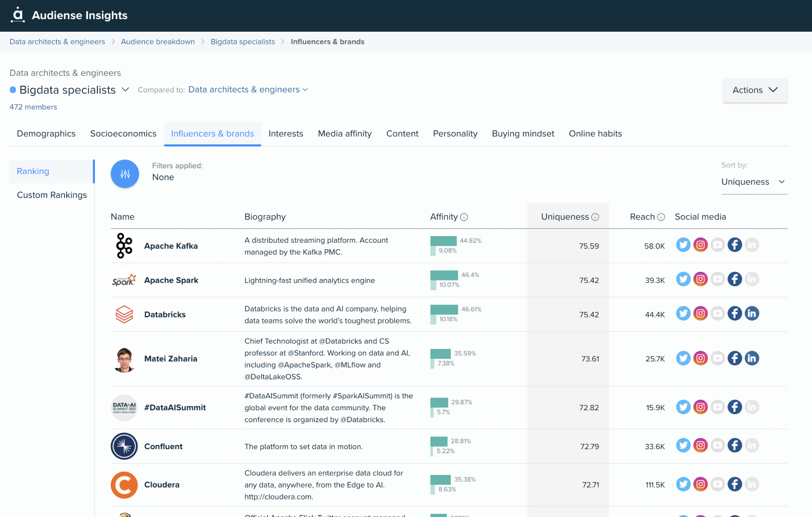Click Reach column info icon
The width and height of the screenshot is (812, 517).
click(661, 217)
